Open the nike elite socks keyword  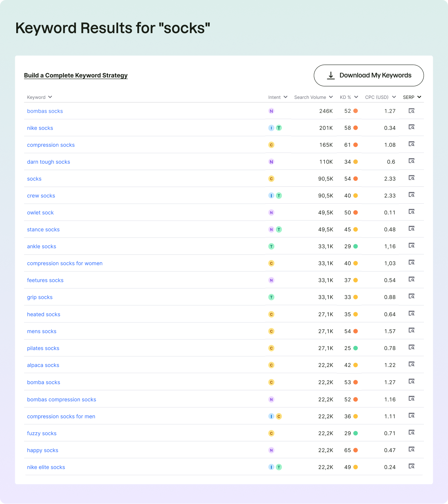(46, 467)
